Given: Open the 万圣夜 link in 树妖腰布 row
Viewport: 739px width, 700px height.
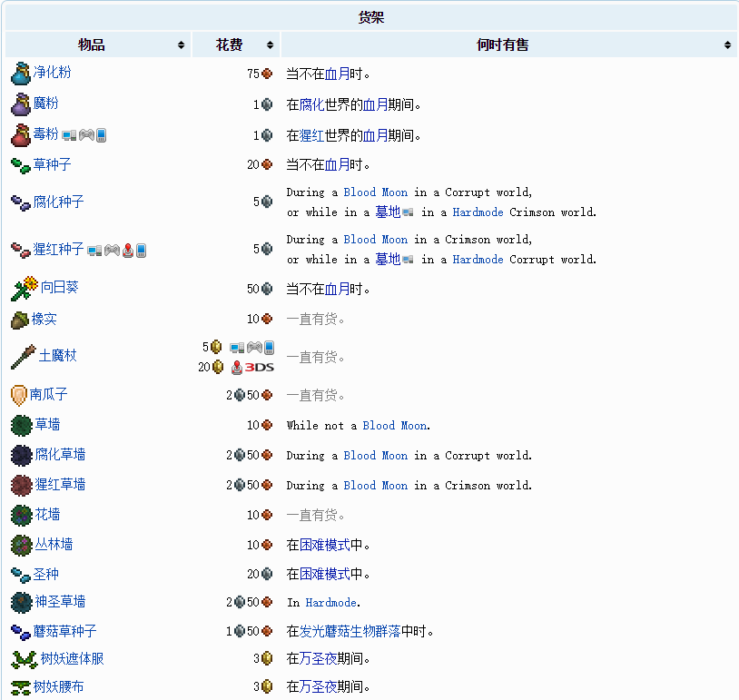Looking at the screenshot, I should tap(318, 686).
